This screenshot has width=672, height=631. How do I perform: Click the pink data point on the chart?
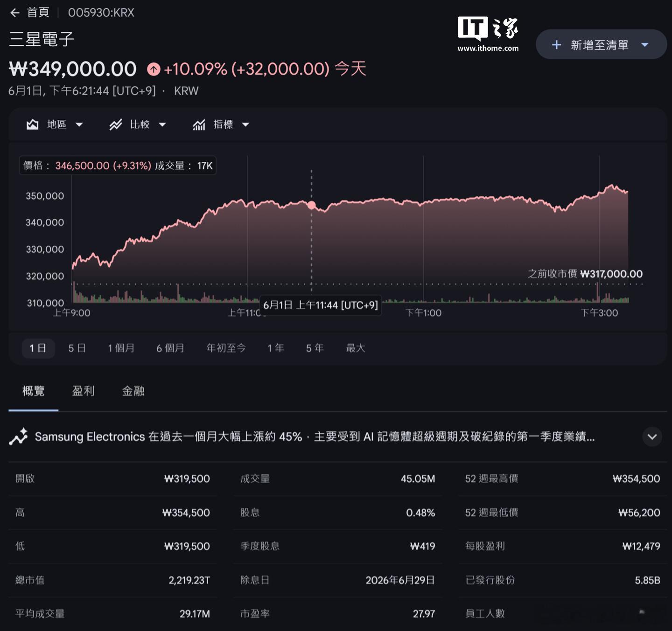pos(311,205)
